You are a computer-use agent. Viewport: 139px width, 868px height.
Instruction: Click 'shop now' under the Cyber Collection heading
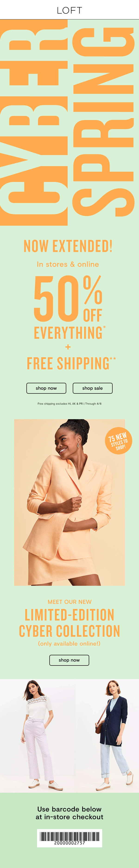coord(69,660)
